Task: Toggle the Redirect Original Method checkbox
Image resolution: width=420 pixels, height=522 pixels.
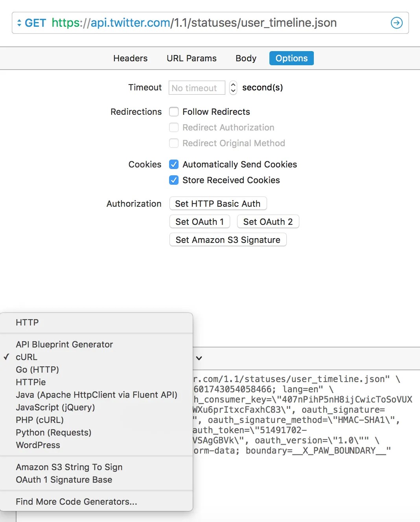Action: [x=174, y=143]
